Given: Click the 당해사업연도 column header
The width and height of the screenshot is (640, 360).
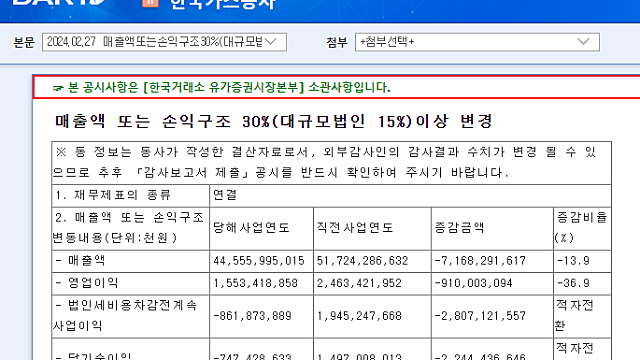Looking at the screenshot, I should coord(262,228).
